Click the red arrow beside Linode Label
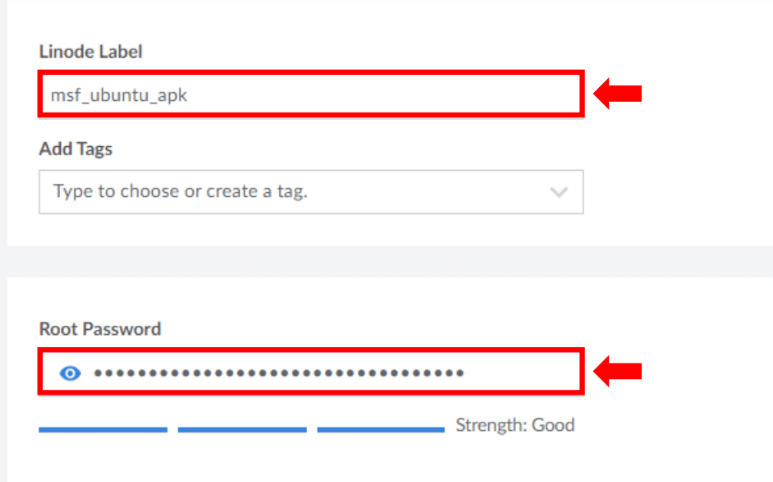This screenshot has height=482, width=773. pos(617,95)
